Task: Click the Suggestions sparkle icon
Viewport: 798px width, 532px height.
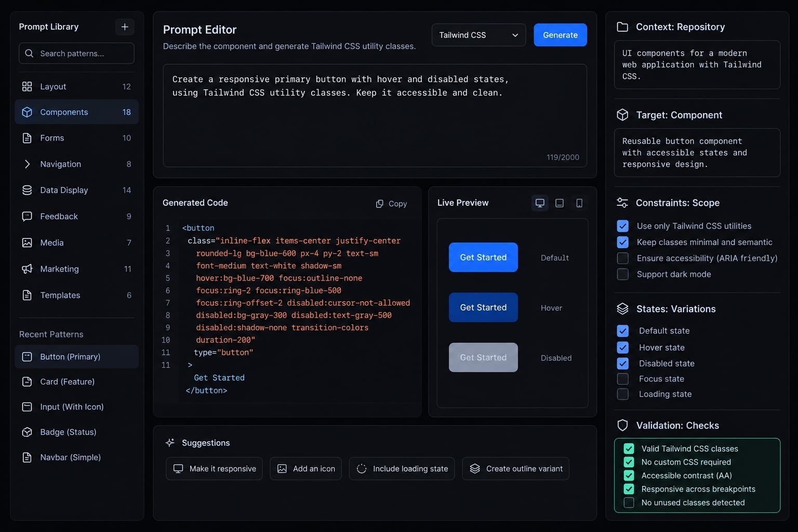Action: click(x=170, y=443)
